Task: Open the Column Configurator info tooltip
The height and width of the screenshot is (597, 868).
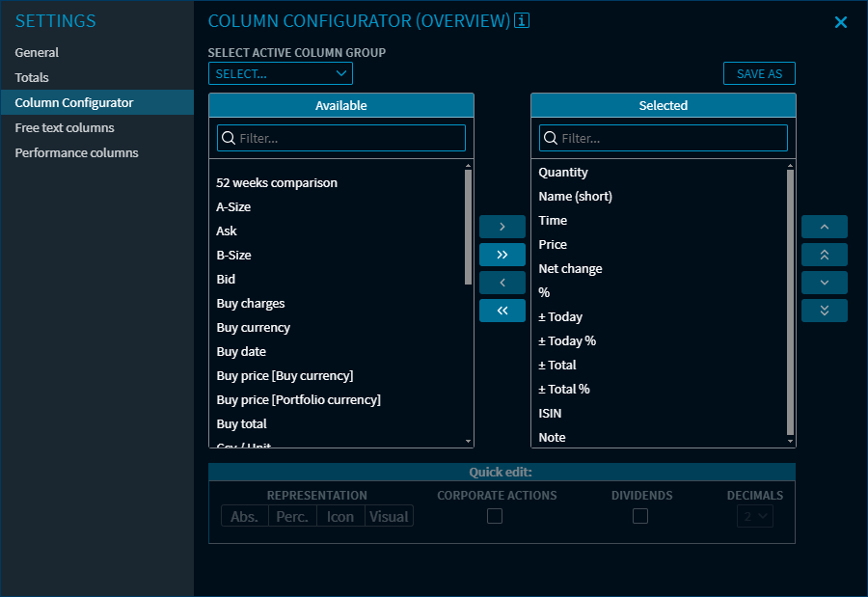Action: [x=521, y=20]
